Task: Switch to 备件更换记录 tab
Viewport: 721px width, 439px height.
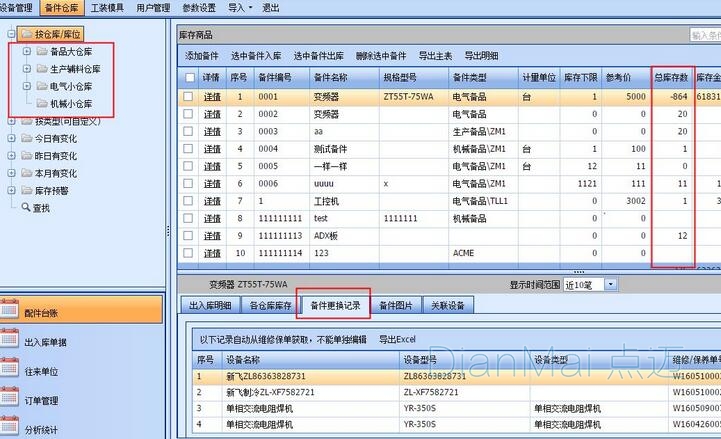Action: [335, 306]
